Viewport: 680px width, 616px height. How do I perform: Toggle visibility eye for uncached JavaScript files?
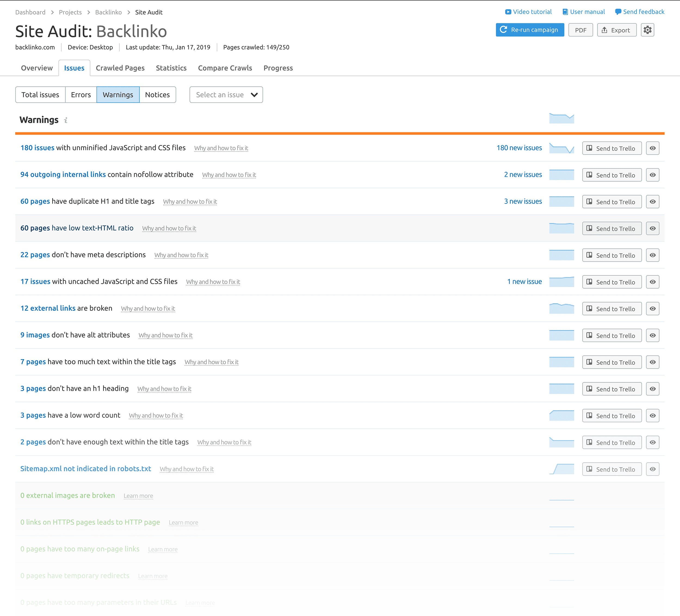(x=652, y=281)
